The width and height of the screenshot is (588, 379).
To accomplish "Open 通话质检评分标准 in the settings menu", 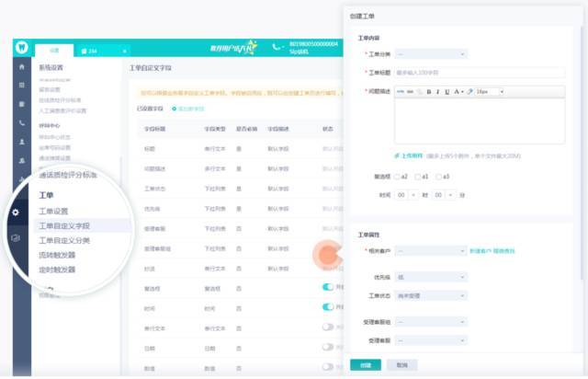I will tap(68, 175).
